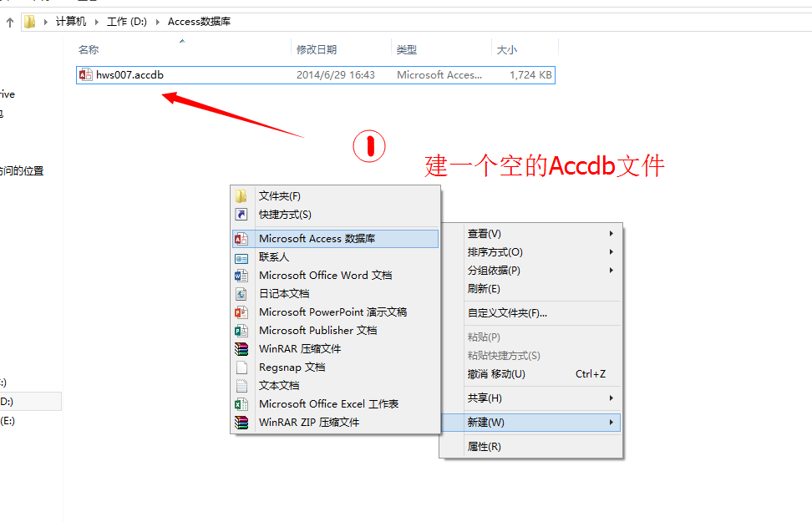
Task: Click the contact card icon beside 联系人
Action: [x=241, y=257]
